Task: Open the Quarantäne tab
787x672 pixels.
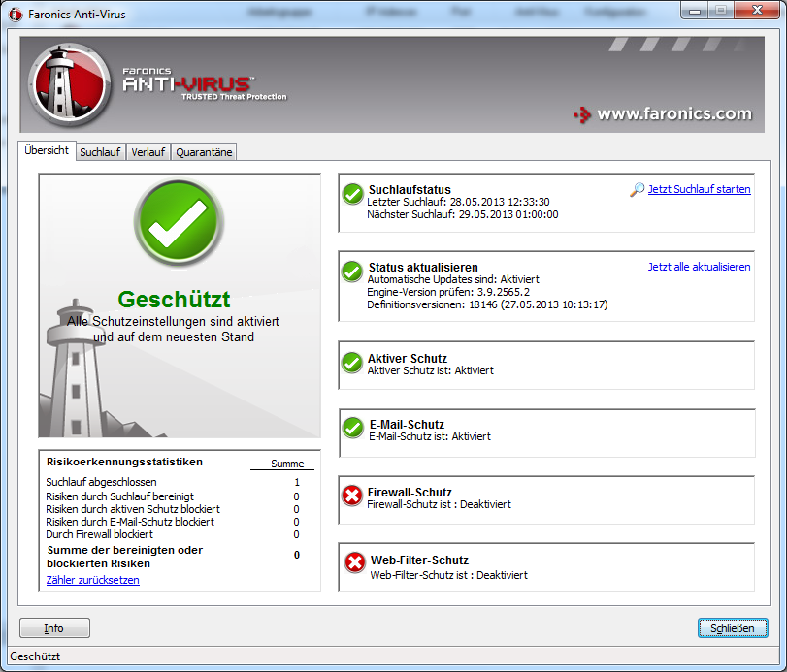Action: point(204,152)
